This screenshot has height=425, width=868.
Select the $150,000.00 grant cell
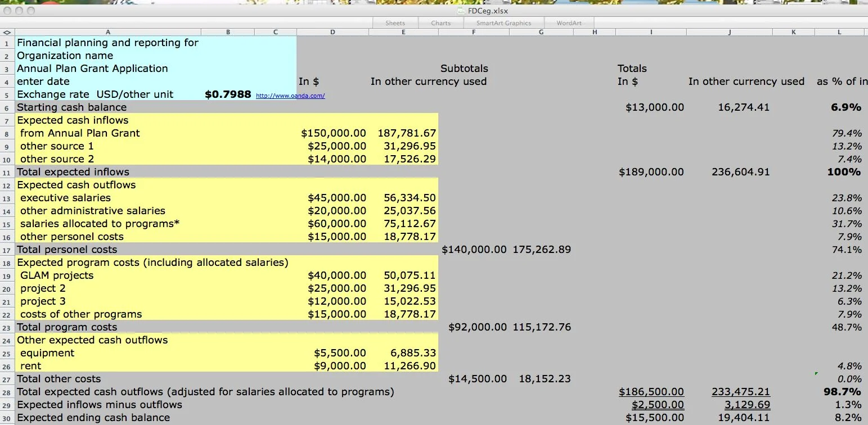pyautogui.click(x=332, y=133)
